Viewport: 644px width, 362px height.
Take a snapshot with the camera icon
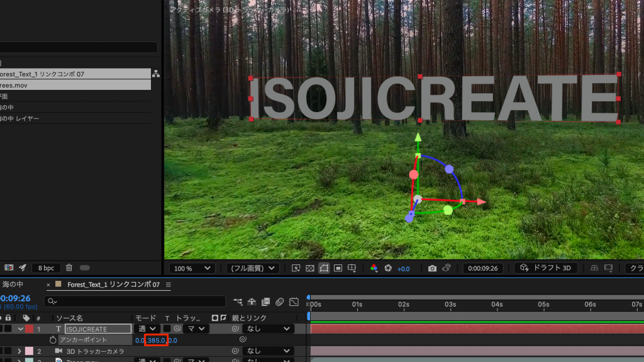coord(432,268)
